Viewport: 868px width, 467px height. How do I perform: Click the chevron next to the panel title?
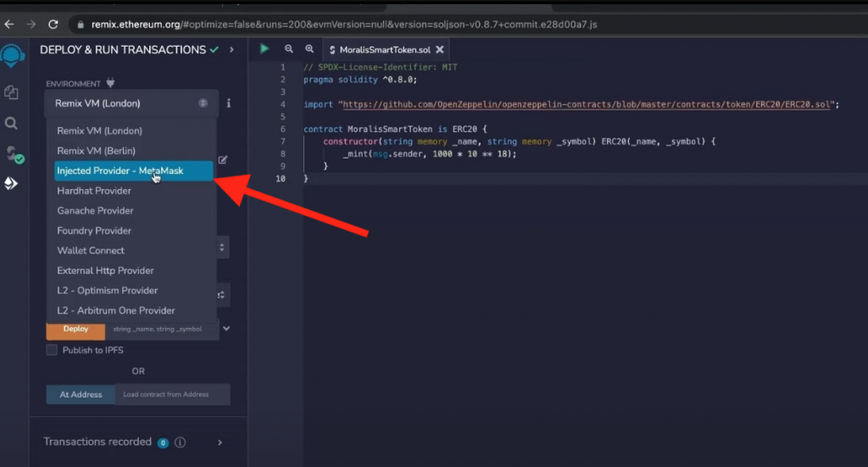coord(231,50)
